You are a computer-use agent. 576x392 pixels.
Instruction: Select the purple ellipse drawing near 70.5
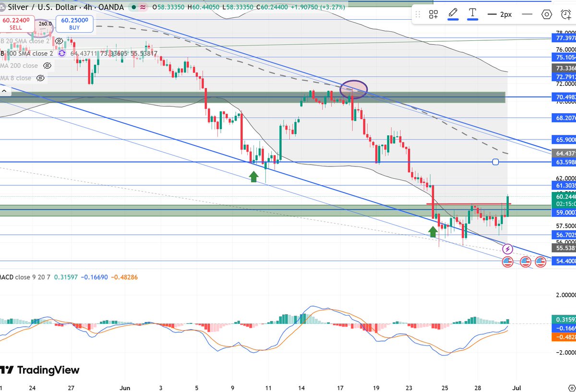coord(354,89)
